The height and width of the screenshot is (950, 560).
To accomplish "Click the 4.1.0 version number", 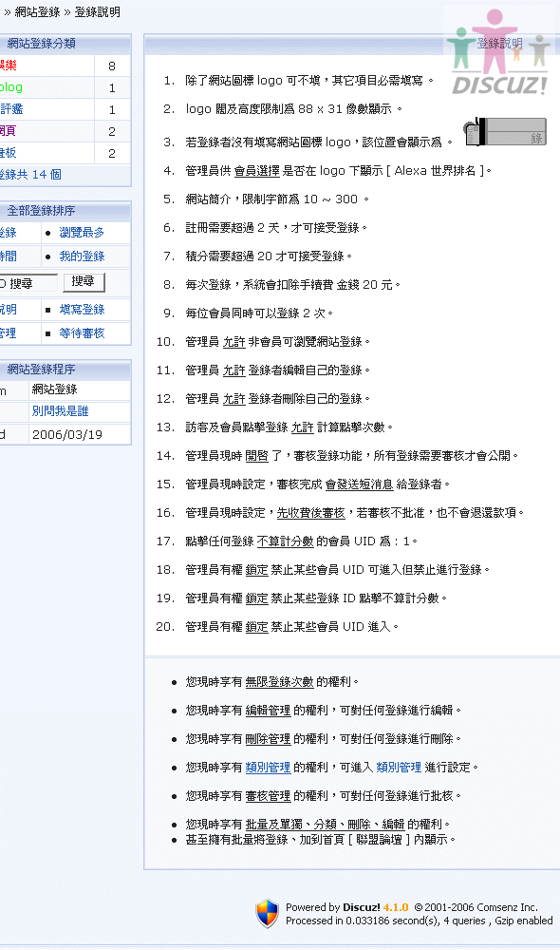I will (396, 907).
